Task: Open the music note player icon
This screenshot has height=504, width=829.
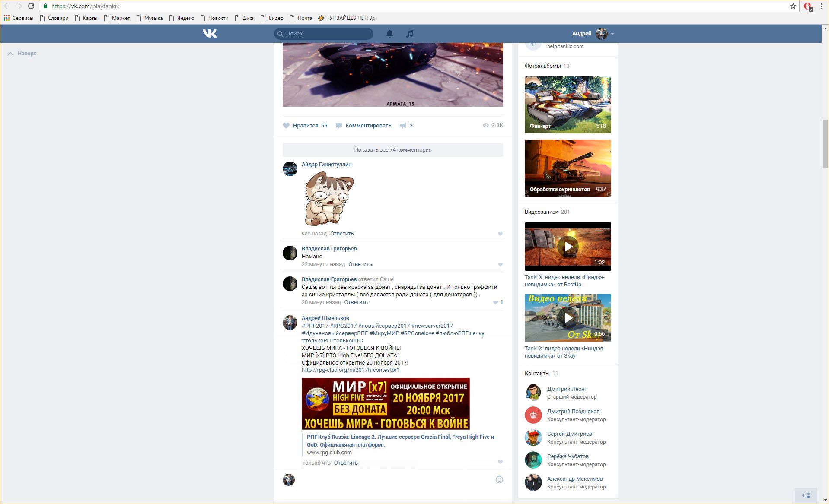Action: coord(409,33)
